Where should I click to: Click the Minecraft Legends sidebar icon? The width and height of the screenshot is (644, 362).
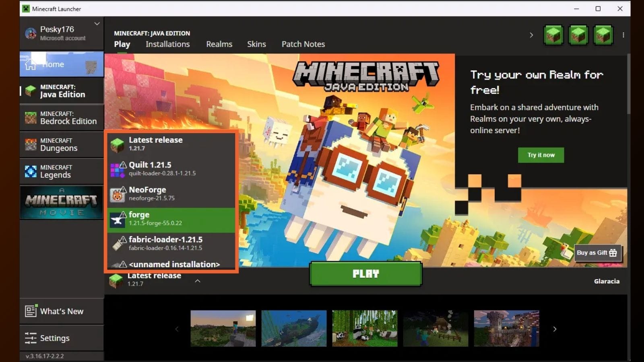[x=31, y=171]
